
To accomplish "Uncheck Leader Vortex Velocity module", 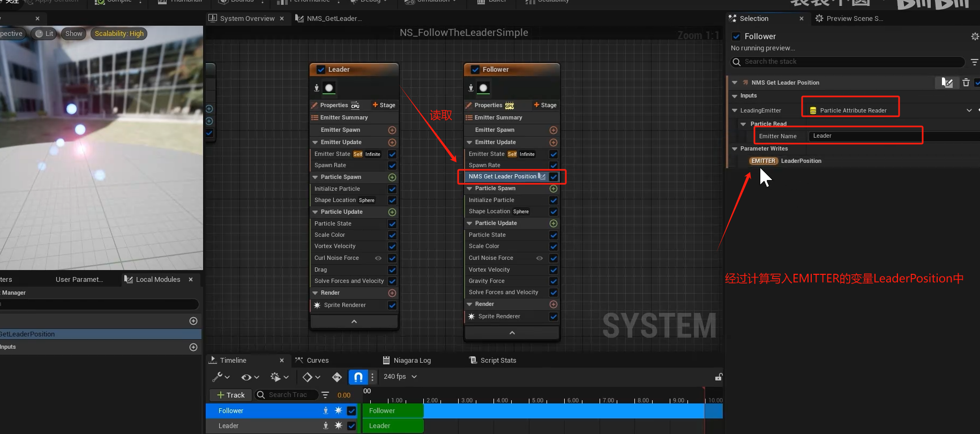I will (x=392, y=246).
